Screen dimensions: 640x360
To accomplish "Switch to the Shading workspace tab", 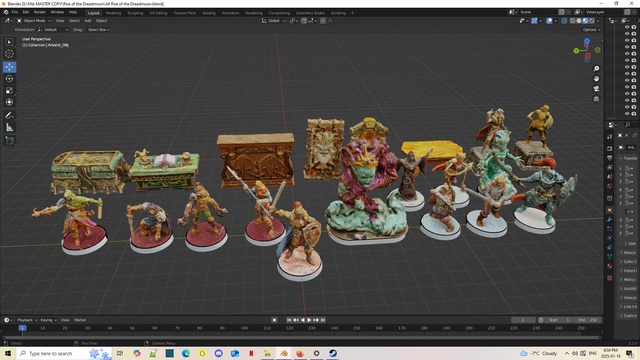I will click(x=209, y=13).
